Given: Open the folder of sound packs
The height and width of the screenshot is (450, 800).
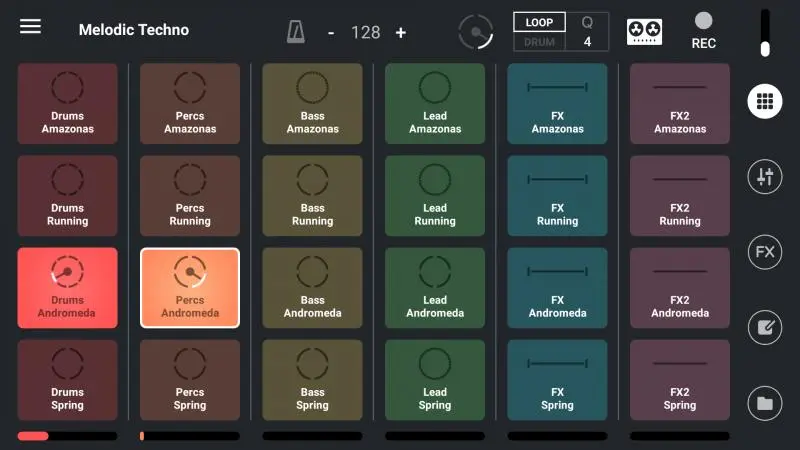Looking at the screenshot, I should click(x=765, y=403).
